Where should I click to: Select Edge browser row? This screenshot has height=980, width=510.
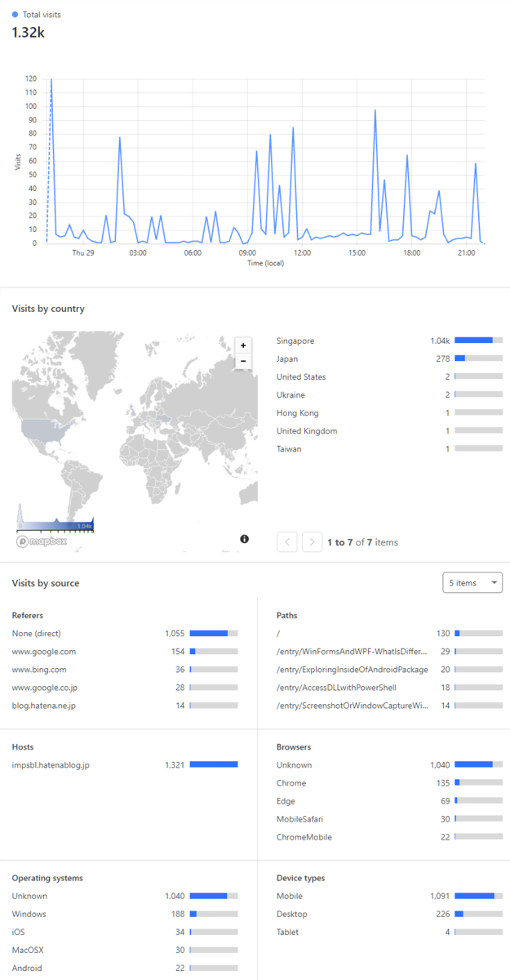coord(389,800)
